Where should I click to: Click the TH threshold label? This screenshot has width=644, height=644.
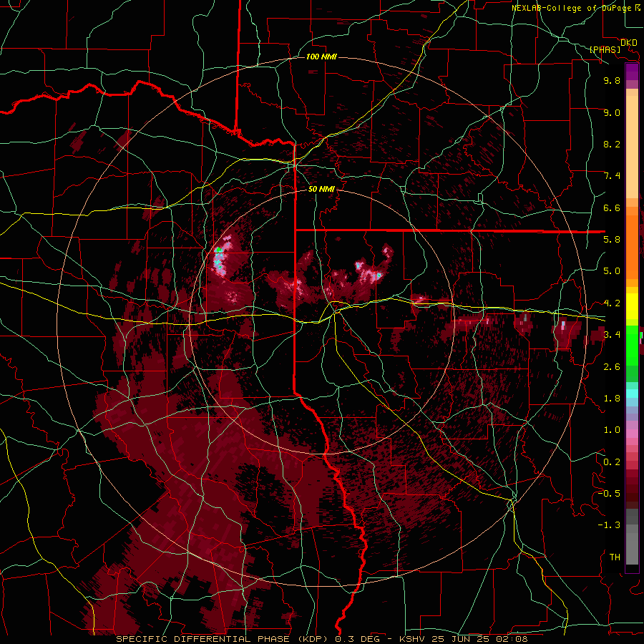pyautogui.click(x=615, y=557)
